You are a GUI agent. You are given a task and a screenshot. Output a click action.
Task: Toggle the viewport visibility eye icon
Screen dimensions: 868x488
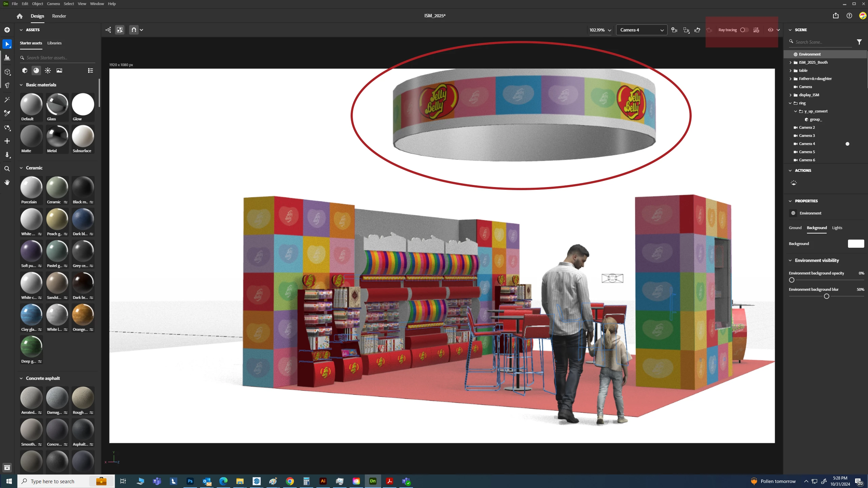[770, 30]
